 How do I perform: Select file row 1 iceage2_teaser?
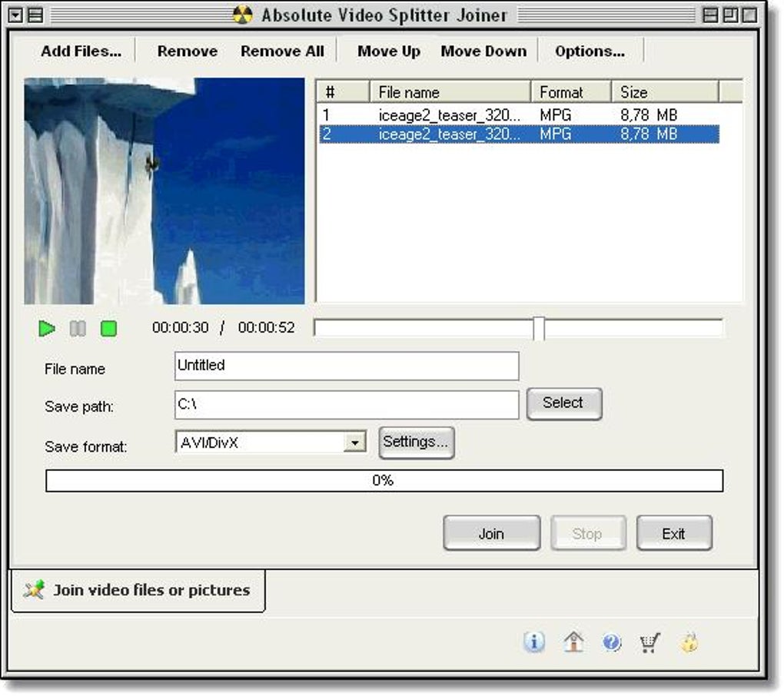(x=519, y=115)
